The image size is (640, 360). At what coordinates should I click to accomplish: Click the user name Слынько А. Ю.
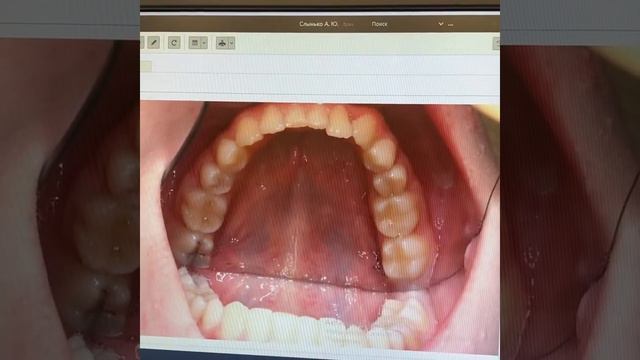click(318, 24)
